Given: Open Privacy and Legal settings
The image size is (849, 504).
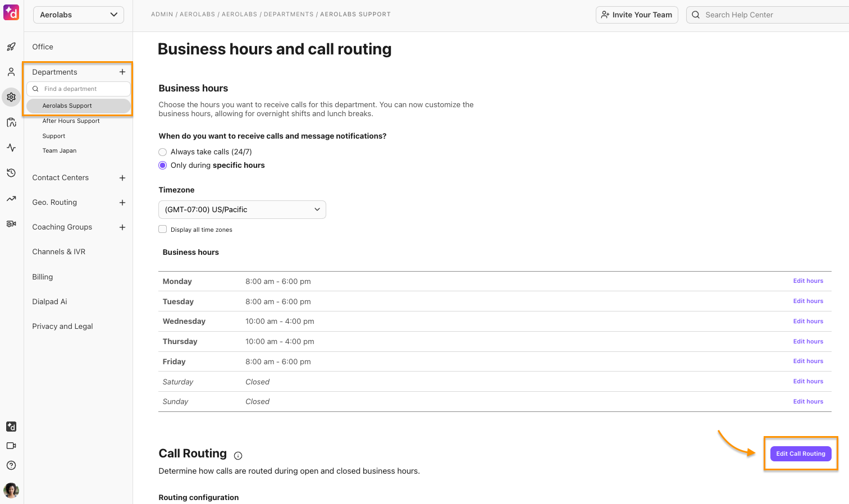Looking at the screenshot, I should pos(62,326).
